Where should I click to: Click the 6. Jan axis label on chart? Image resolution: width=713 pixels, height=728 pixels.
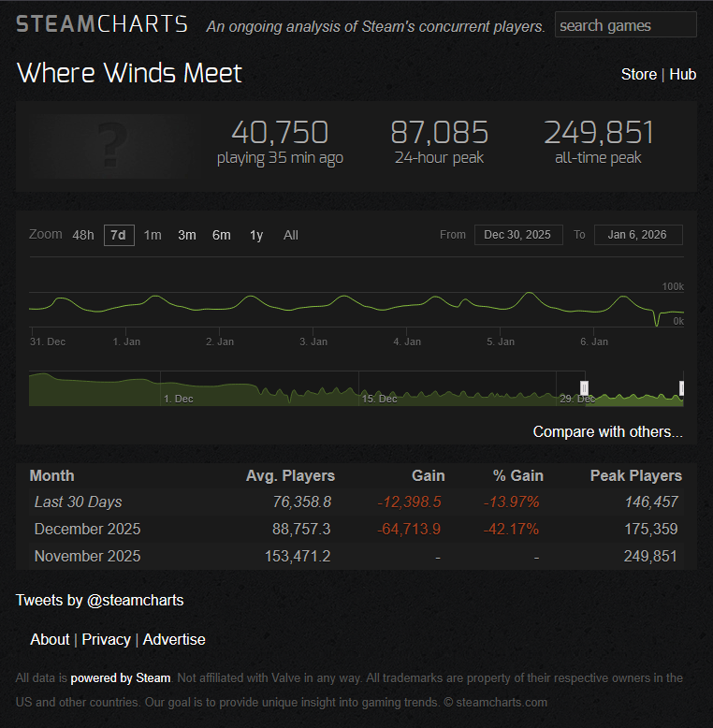(594, 342)
